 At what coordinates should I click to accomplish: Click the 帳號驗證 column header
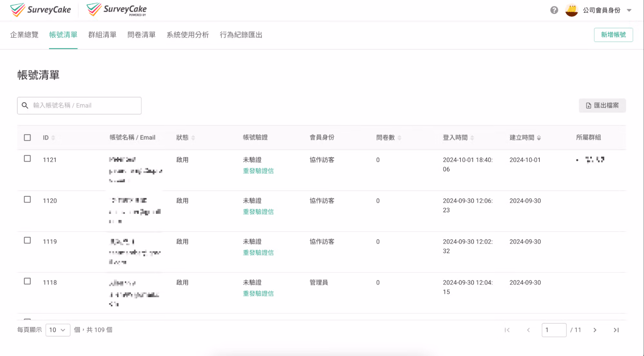tap(255, 138)
